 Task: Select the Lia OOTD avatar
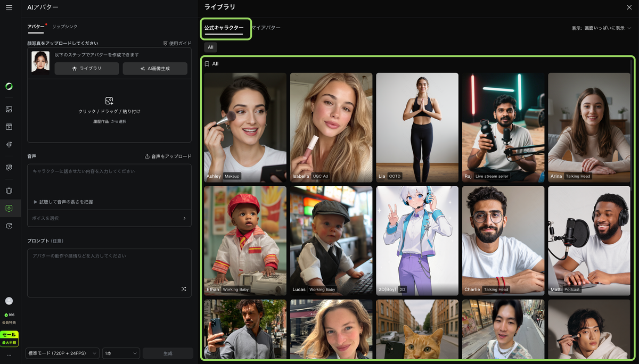coord(417,127)
